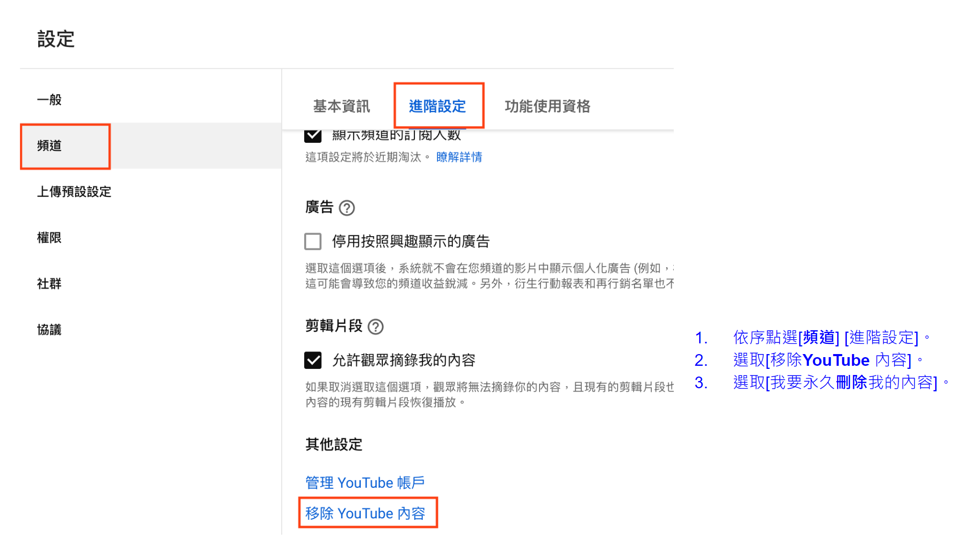Open 上傳預設設定 section

[x=74, y=192]
